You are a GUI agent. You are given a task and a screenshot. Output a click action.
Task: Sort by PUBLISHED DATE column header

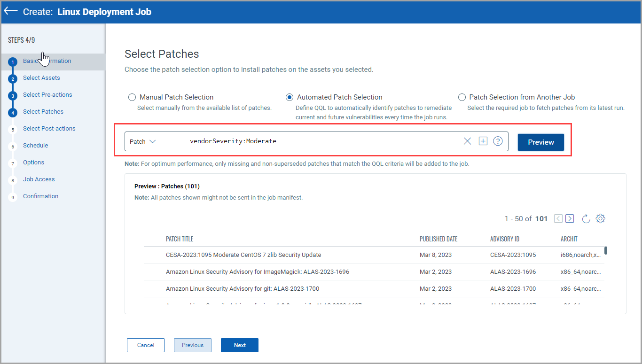click(x=438, y=239)
